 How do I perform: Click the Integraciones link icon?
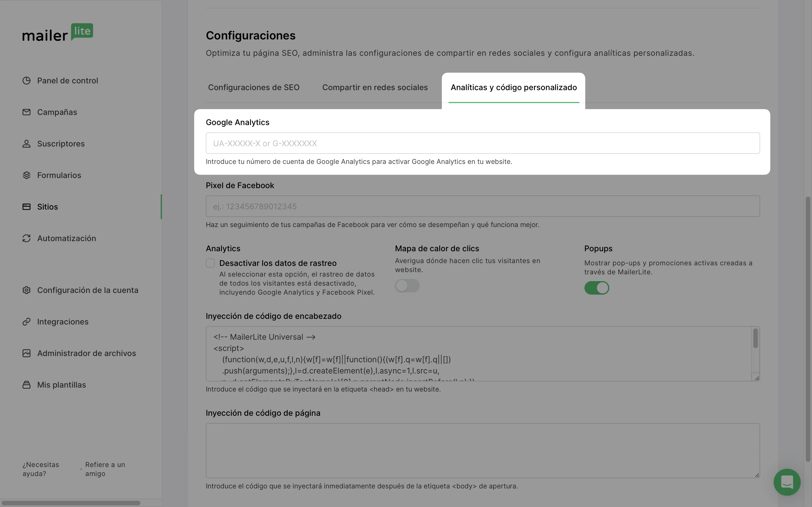(27, 322)
